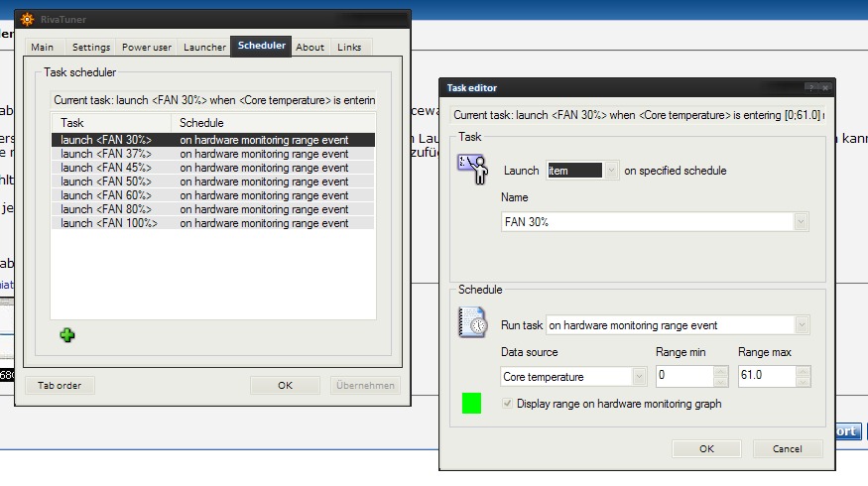Click the green plus add-task icon

(x=67, y=335)
